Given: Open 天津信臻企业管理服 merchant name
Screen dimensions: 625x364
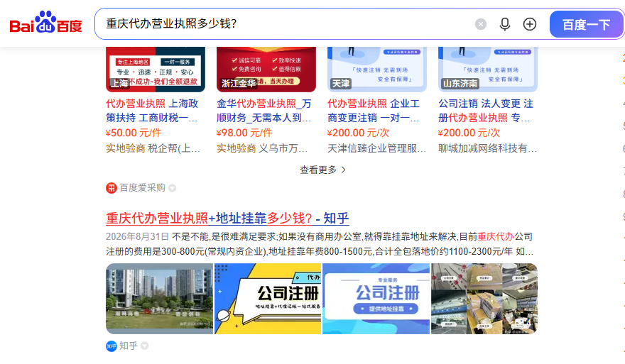Looking at the screenshot, I should (376, 148).
